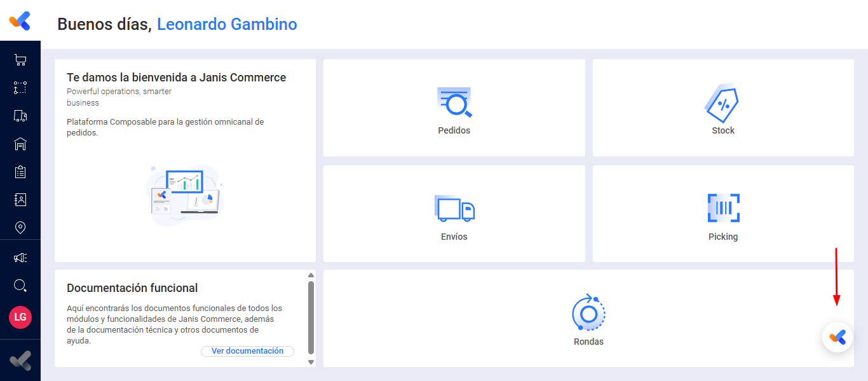Click the Pedidos magnifier icon
Viewport: 868px width, 381px height.
[x=454, y=102]
